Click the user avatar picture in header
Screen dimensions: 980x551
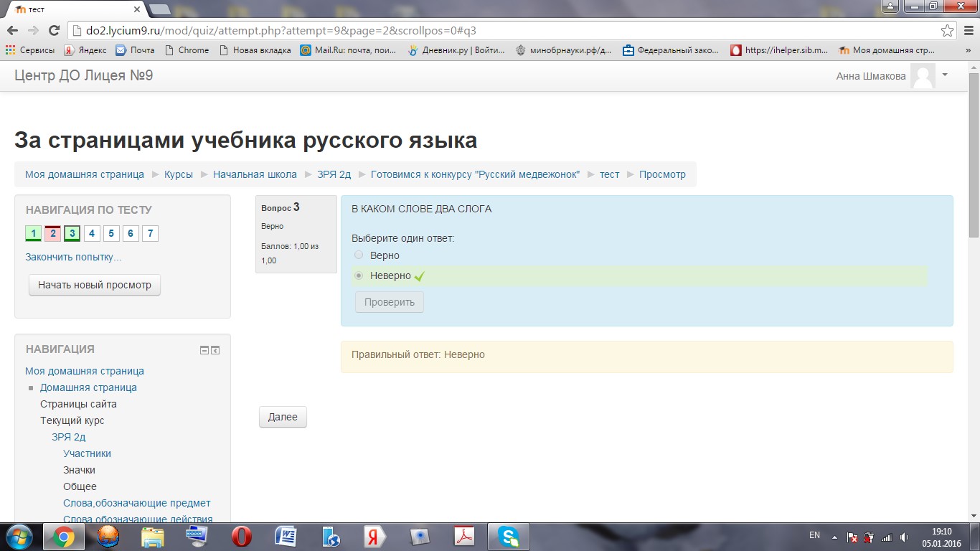(923, 76)
